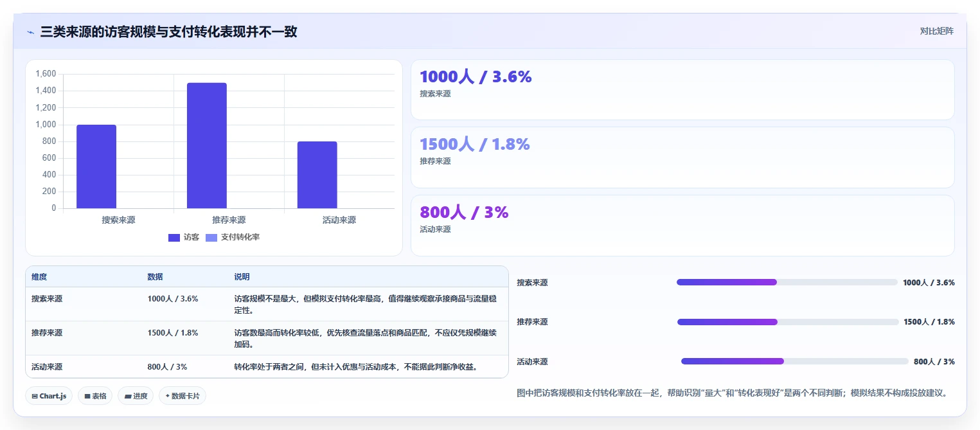Screen dimensions: 980x430
Task: Click the title 三类来源的访客规模与支付转化表现并不一致
Action: click(168, 31)
